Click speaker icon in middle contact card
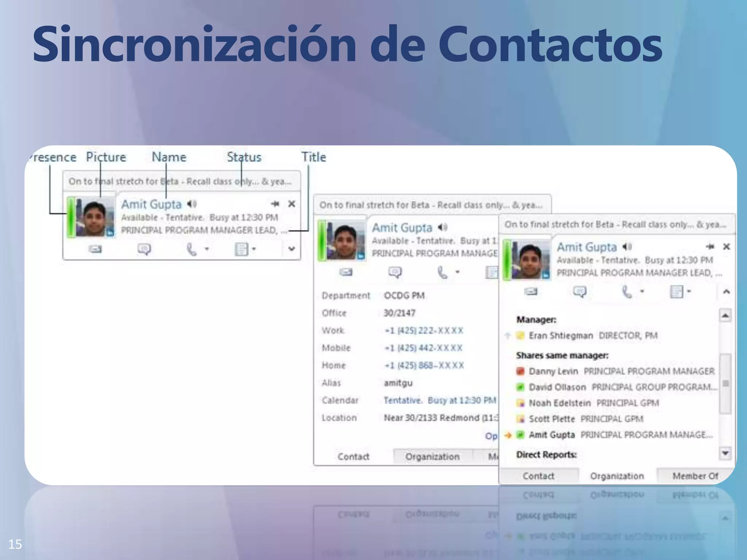 pyautogui.click(x=442, y=227)
